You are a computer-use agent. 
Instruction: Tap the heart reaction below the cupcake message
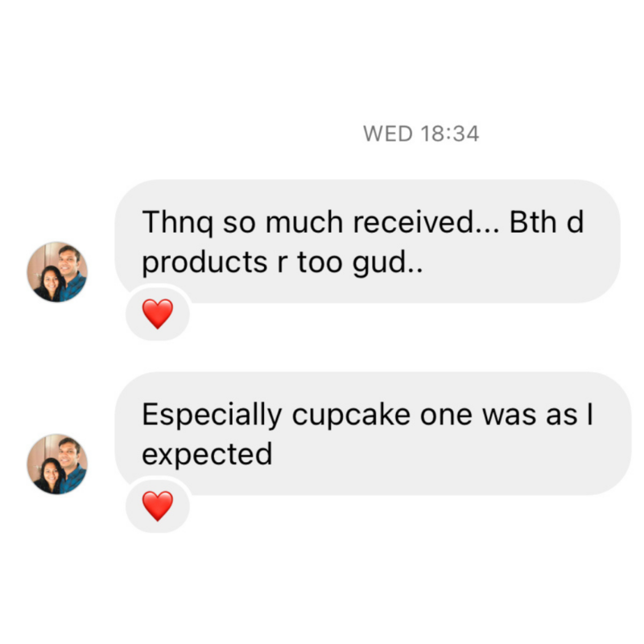(x=158, y=506)
